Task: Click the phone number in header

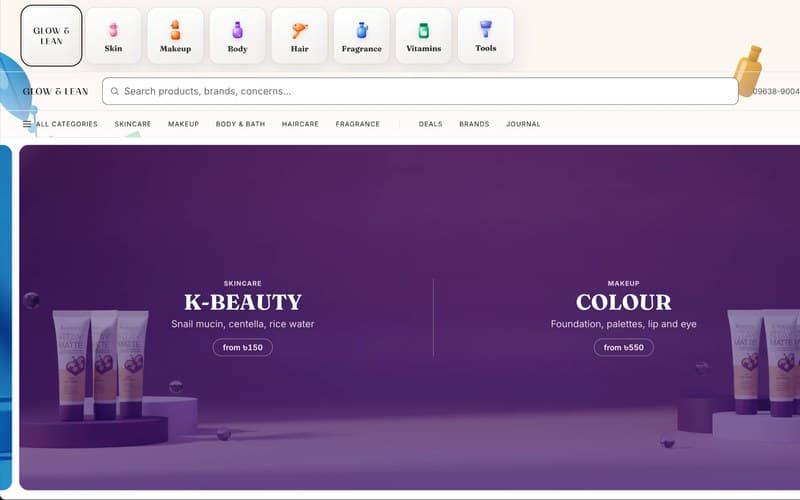Action: coord(776,91)
